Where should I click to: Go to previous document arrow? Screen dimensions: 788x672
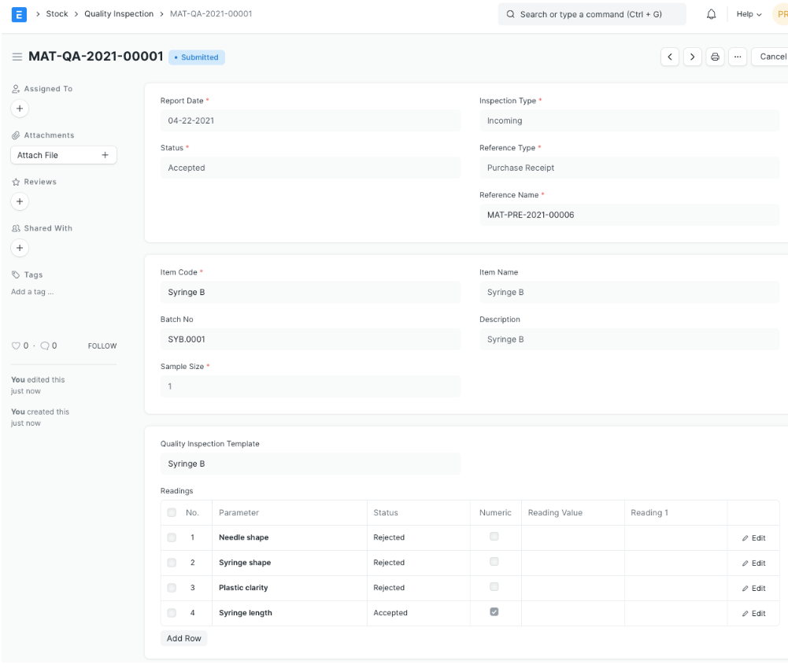pyautogui.click(x=670, y=57)
